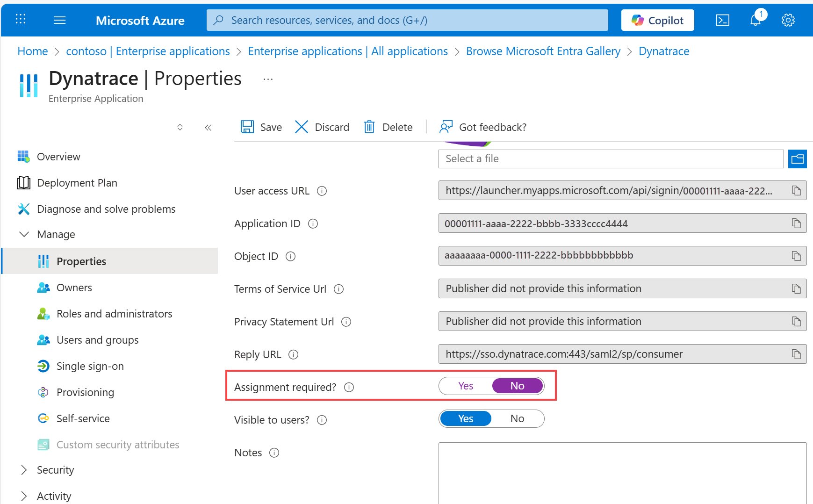Set Assignment required to Yes

[466, 386]
